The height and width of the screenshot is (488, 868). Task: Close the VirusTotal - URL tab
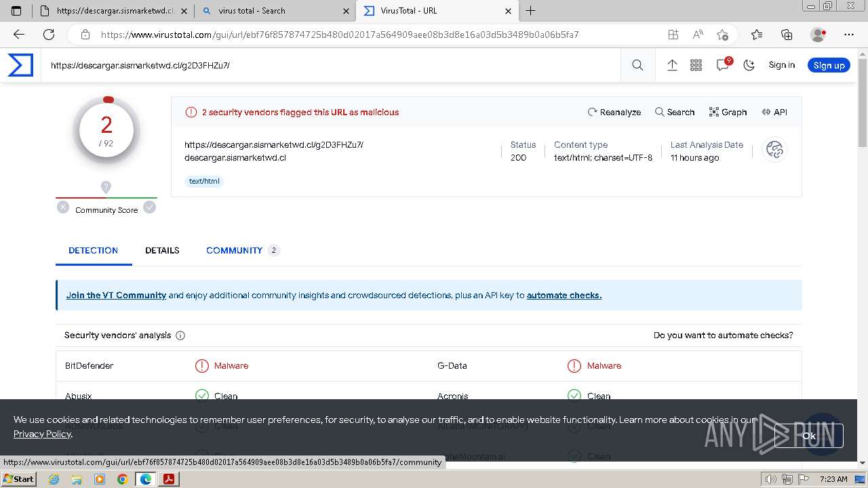pyautogui.click(x=509, y=11)
